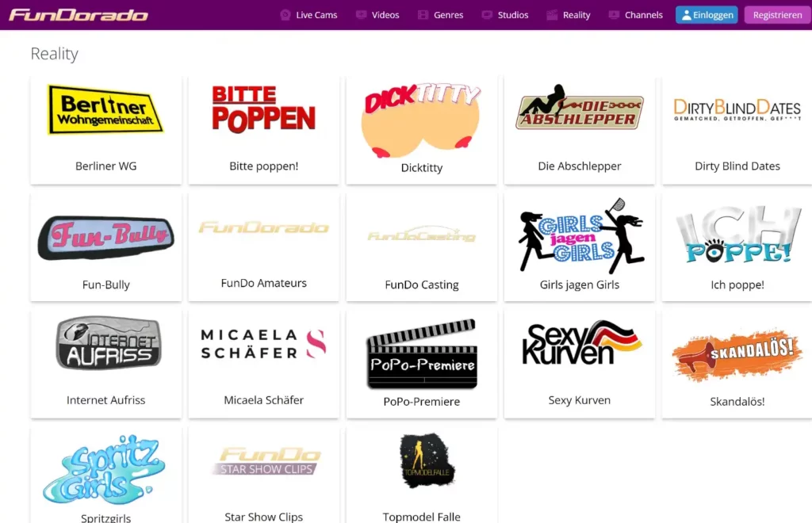Click the Studios icon in top bar

pyautogui.click(x=487, y=15)
